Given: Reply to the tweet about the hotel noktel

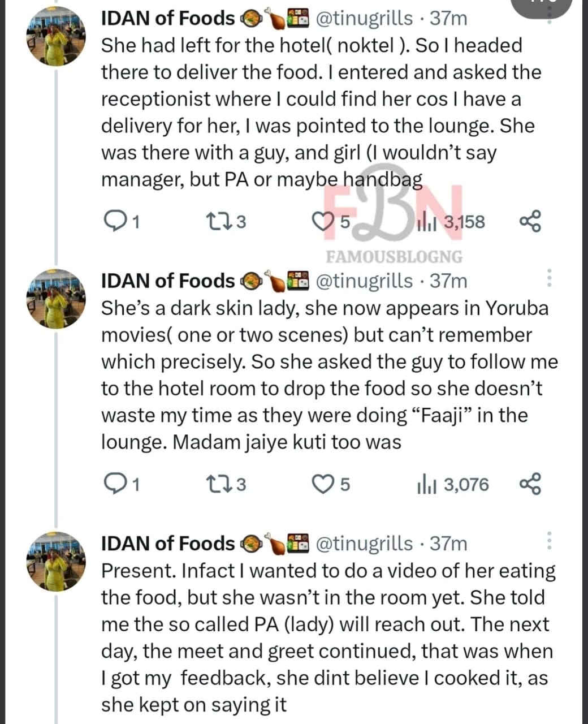Looking at the screenshot, I should [116, 221].
